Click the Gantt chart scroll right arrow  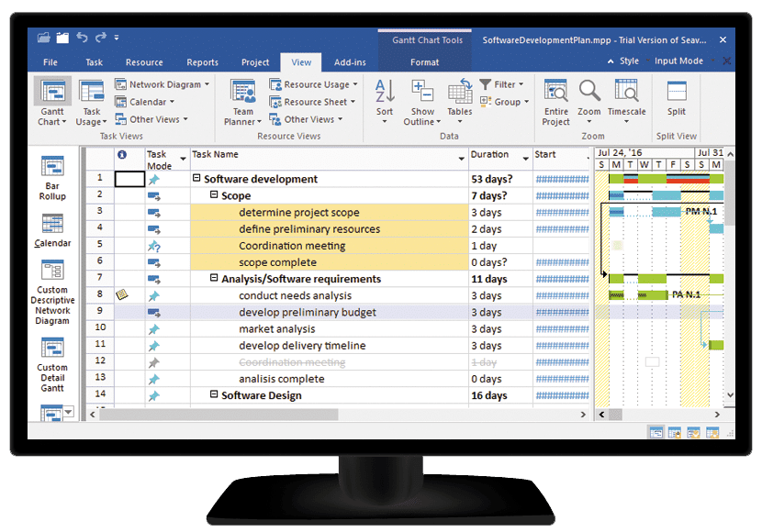click(717, 414)
